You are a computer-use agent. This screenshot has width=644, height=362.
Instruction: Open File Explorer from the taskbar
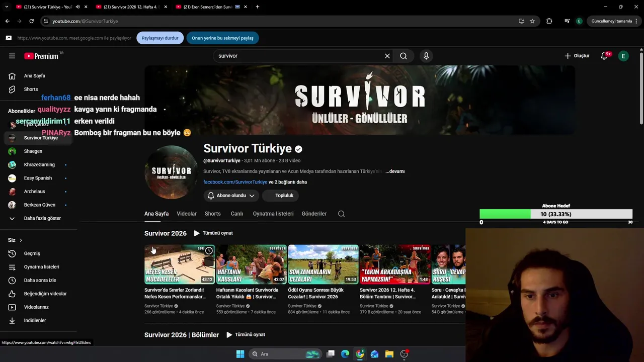pyautogui.click(x=389, y=354)
